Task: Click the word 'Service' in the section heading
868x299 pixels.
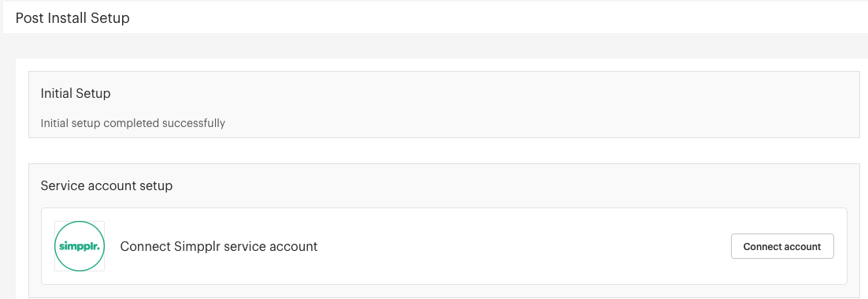Action: click(x=61, y=186)
